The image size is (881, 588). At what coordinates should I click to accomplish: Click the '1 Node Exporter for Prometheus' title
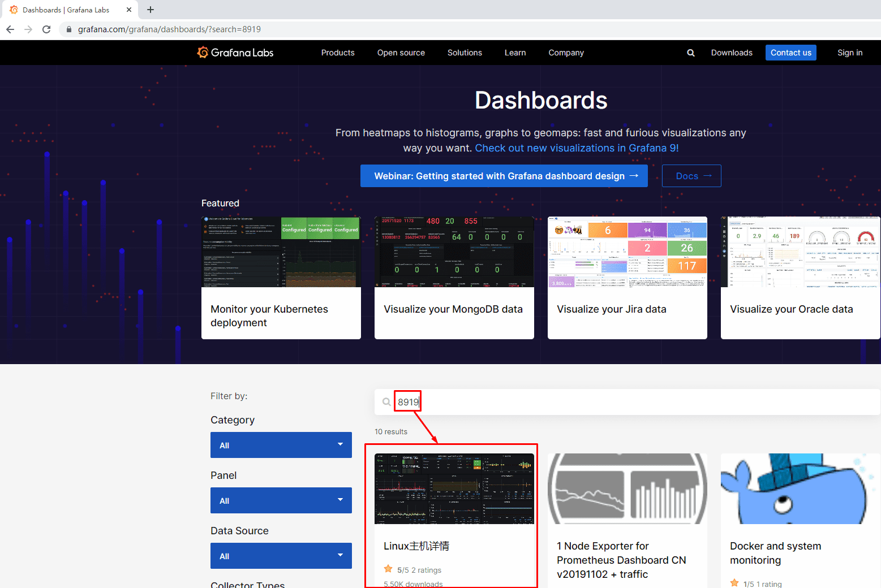[621, 560]
